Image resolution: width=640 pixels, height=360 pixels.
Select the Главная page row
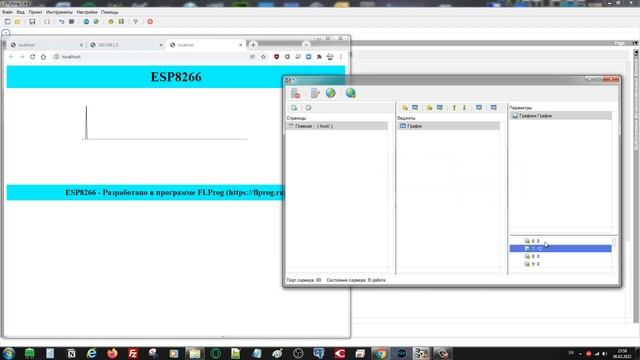(337, 126)
